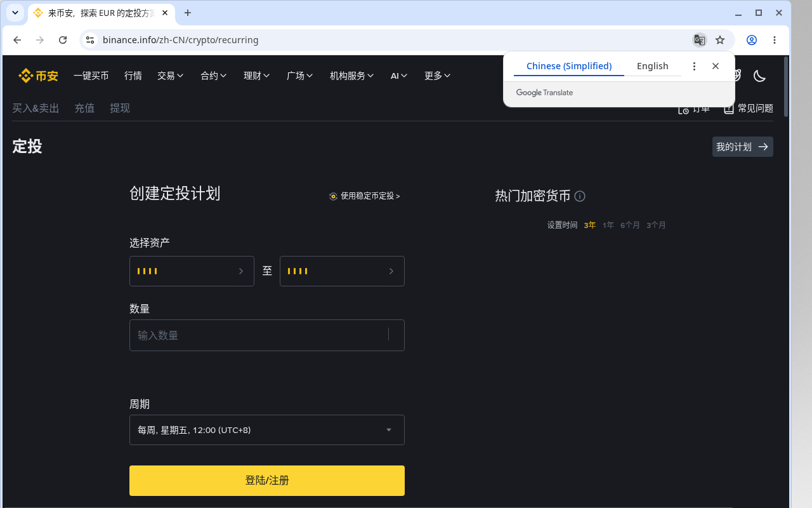This screenshot has width=812, height=508.
Task: Expand the 更多 dropdown menu
Action: (438, 76)
